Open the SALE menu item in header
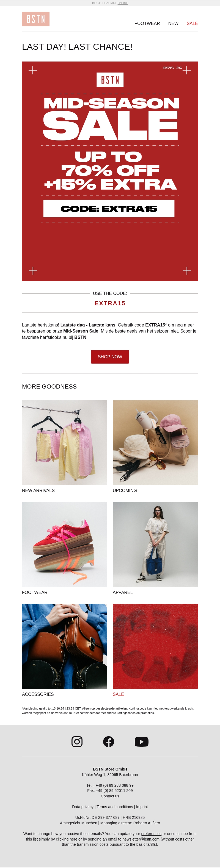Screen dimensions: 220x868 192,24
